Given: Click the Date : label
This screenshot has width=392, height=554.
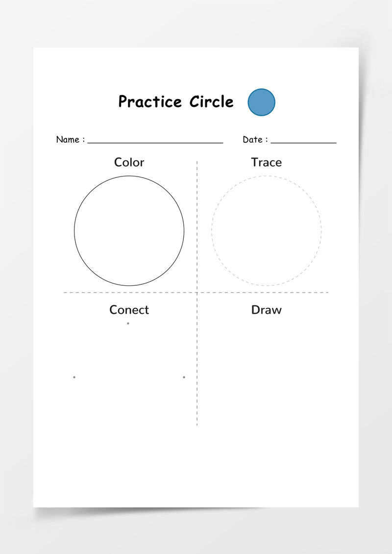Looking at the screenshot, I should coord(255,140).
